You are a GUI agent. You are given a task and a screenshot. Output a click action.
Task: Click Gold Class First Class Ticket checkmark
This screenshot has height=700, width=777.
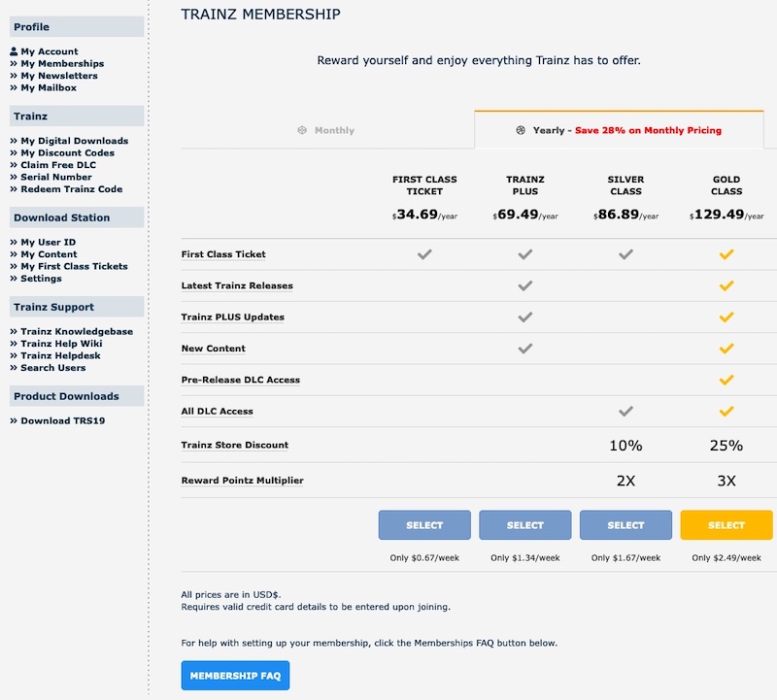pos(726,254)
